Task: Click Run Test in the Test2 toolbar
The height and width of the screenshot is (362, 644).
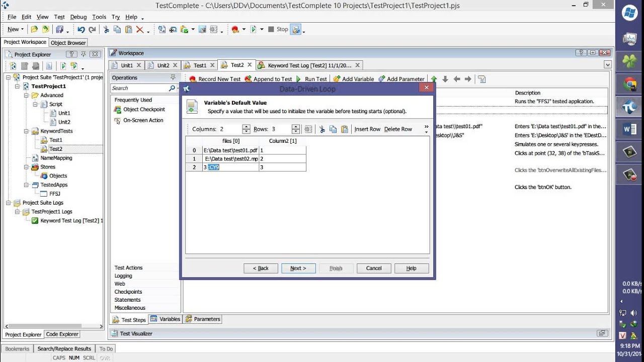Action: point(311,79)
